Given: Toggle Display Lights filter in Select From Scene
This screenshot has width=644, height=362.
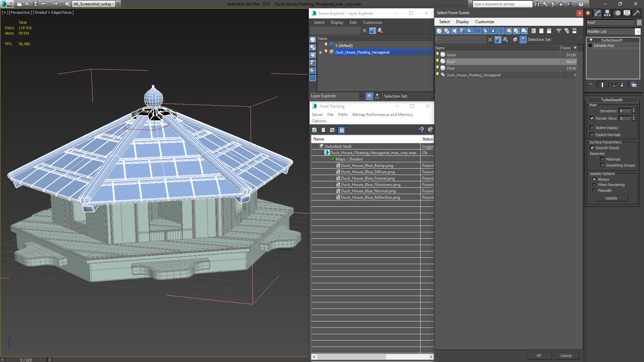Looking at the screenshot, I should tap(454, 31).
